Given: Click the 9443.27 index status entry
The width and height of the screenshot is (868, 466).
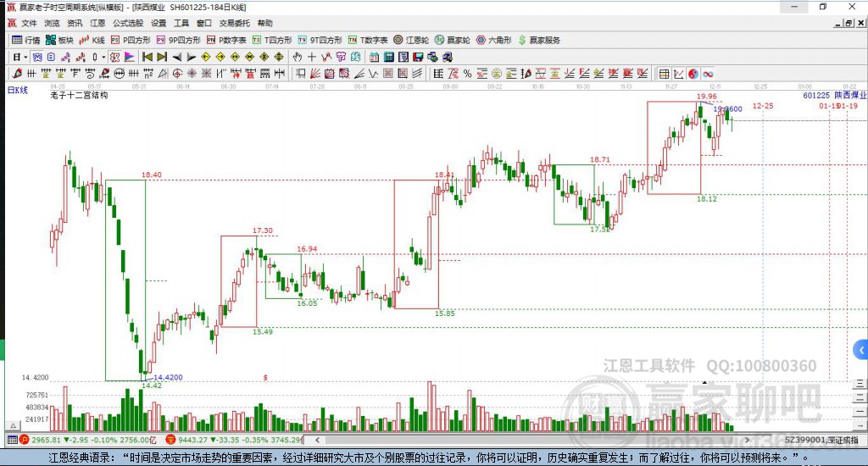Looking at the screenshot, I should [234, 440].
